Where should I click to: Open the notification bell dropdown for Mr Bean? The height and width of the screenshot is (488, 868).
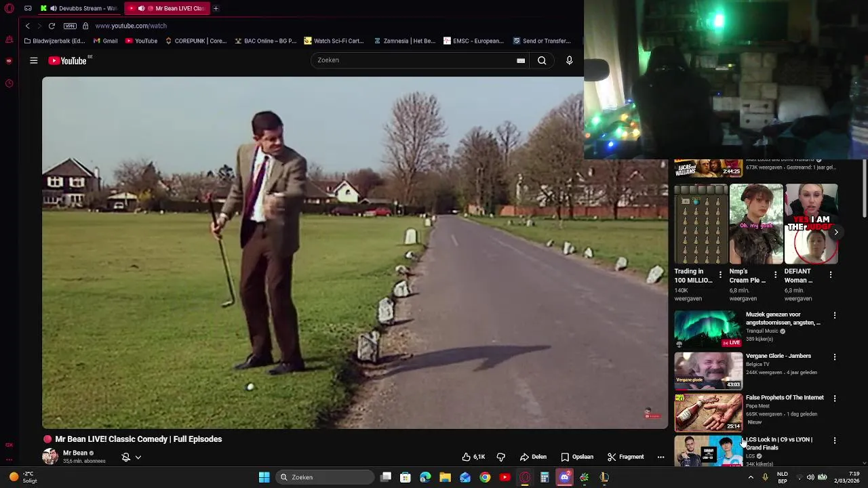click(132, 457)
